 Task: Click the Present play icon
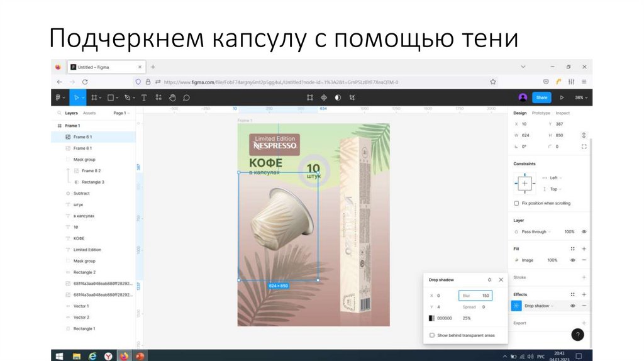562,97
